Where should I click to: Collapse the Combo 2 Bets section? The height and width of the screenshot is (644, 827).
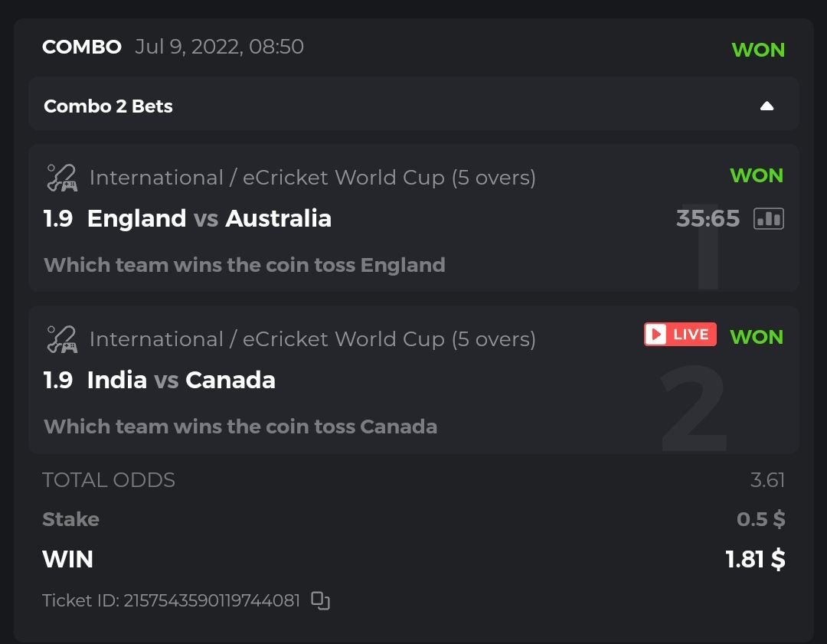click(x=767, y=106)
